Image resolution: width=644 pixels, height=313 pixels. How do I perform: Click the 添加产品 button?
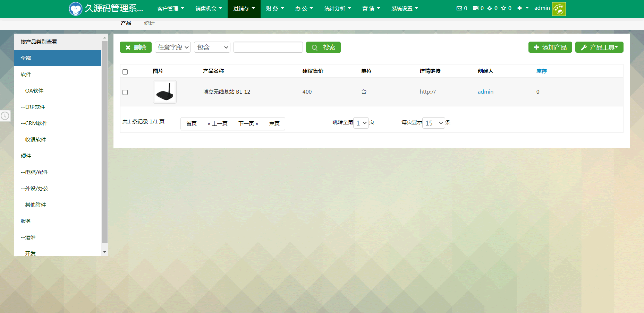click(x=550, y=47)
